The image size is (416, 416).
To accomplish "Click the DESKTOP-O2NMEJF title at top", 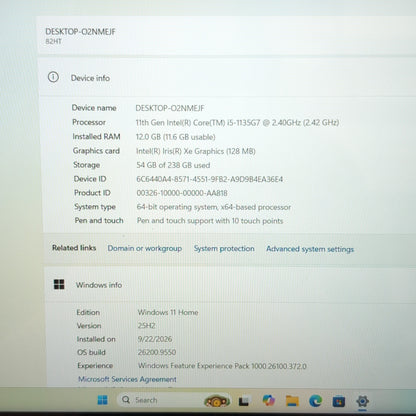I will [x=80, y=32].
